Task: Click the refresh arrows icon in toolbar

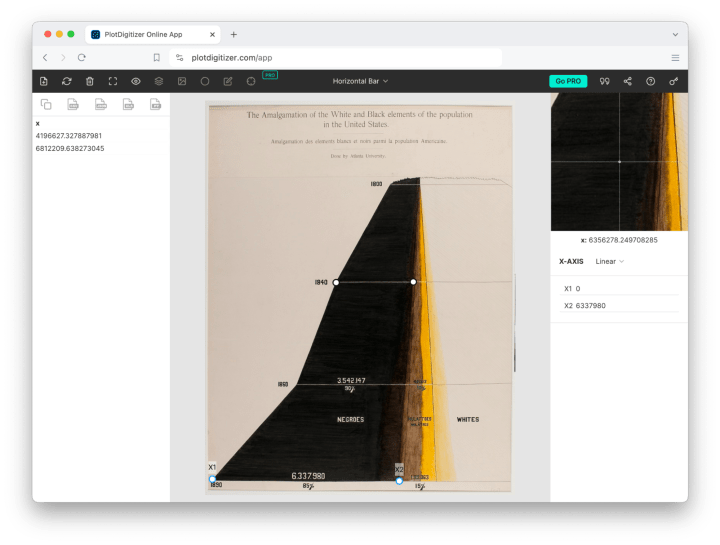Action: pos(67,81)
